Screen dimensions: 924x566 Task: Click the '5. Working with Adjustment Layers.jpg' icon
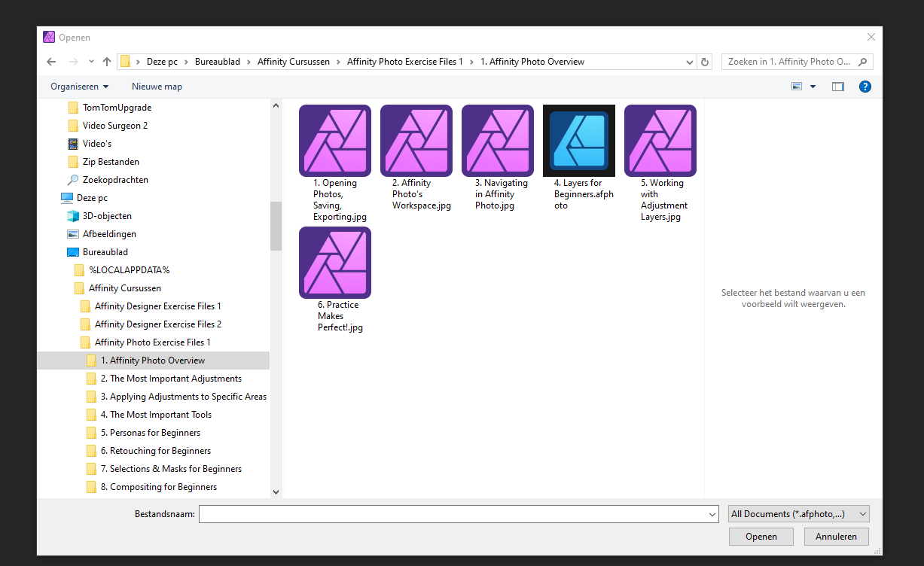(660, 141)
